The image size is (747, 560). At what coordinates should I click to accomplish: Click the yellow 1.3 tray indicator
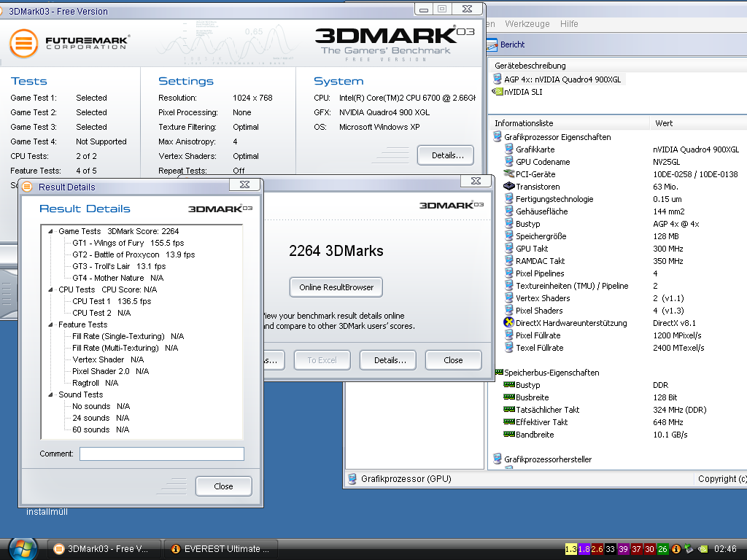570,549
